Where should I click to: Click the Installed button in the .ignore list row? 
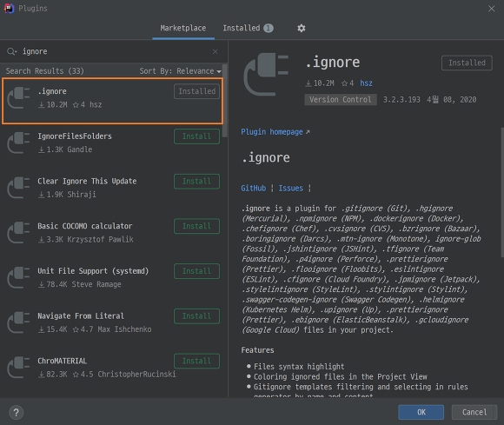196,91
